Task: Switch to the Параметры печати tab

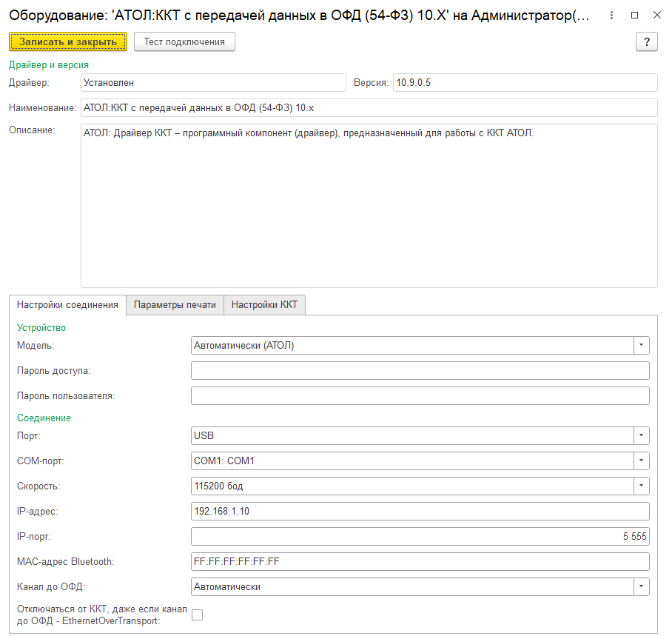Action: pos(175,305)
